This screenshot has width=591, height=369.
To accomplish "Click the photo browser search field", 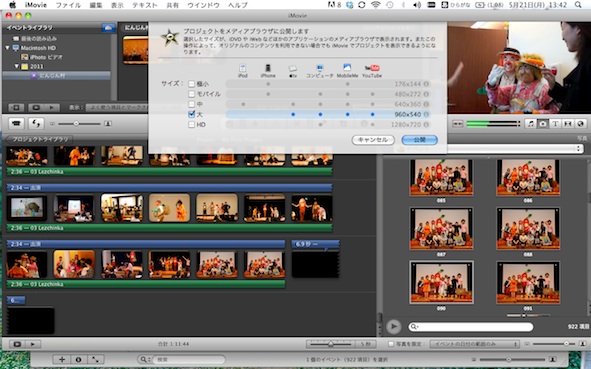I will click(x=470, y=326).
